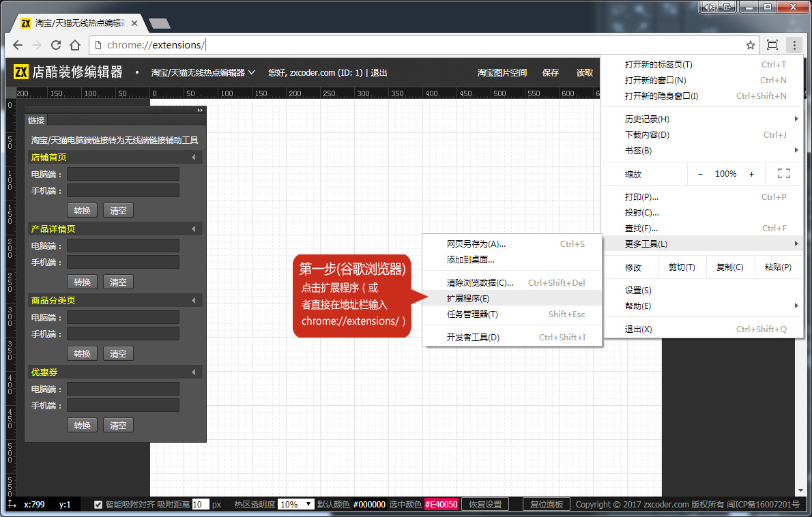The height and width of the screenshot is (517, 812).
Task: Click the 粘贴(P) button
Action: (x=778, y=267)
